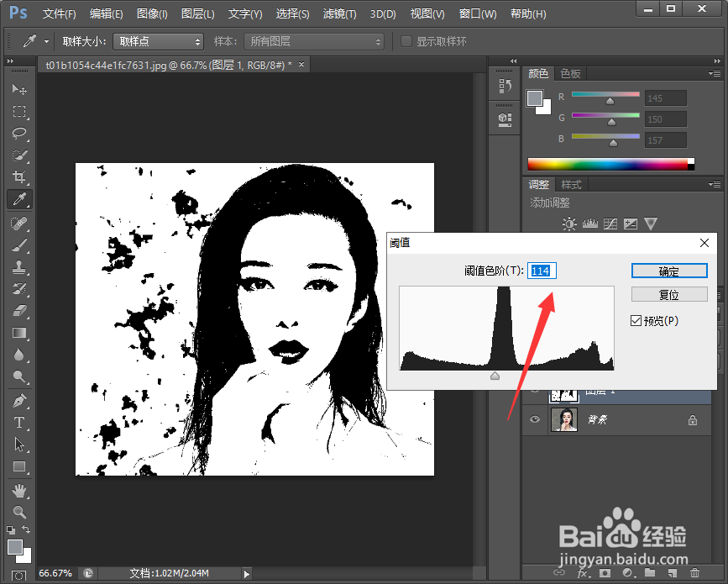Click foreground color swatch in toolbox

coord(15,547)
